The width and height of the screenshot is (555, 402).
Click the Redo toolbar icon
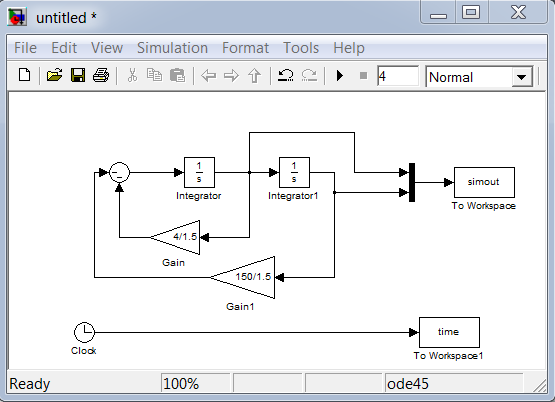(309, 75)
